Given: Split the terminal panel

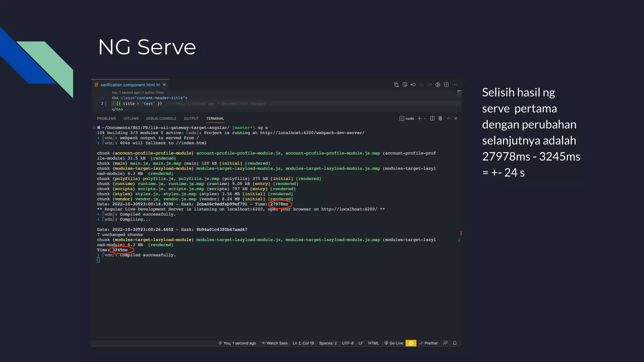Looking at the screenshot, I should pos(432,118).
